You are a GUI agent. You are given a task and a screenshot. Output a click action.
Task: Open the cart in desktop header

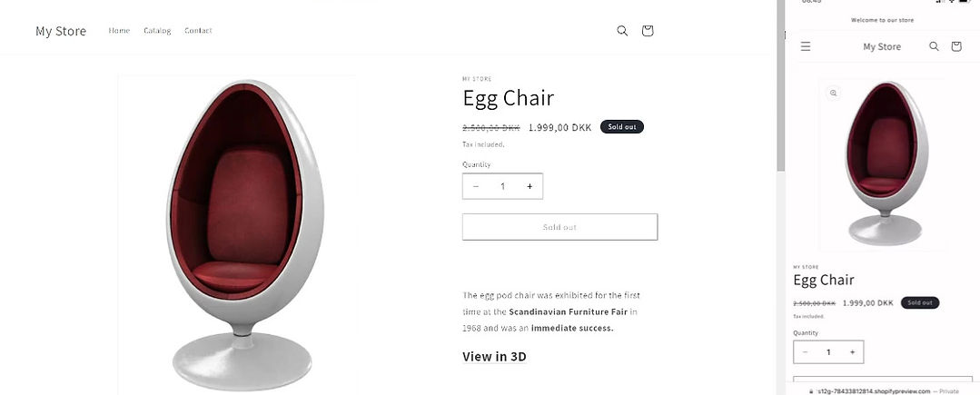point(648,31)
